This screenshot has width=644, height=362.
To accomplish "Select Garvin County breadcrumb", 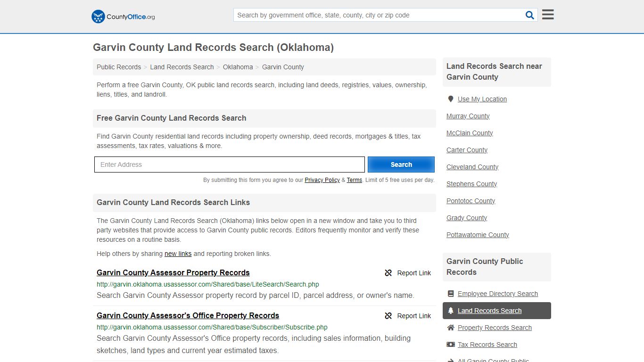I will [x=283, y=67].
